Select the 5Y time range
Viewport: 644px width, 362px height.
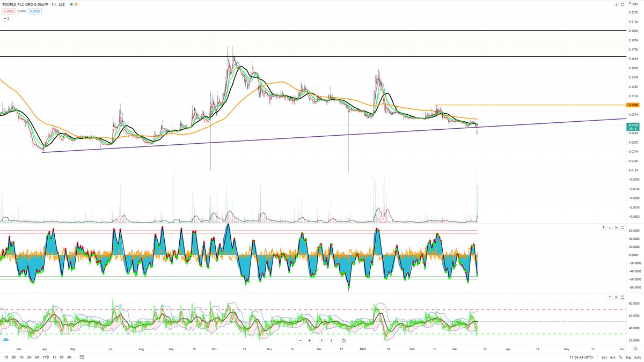[62, 357]
